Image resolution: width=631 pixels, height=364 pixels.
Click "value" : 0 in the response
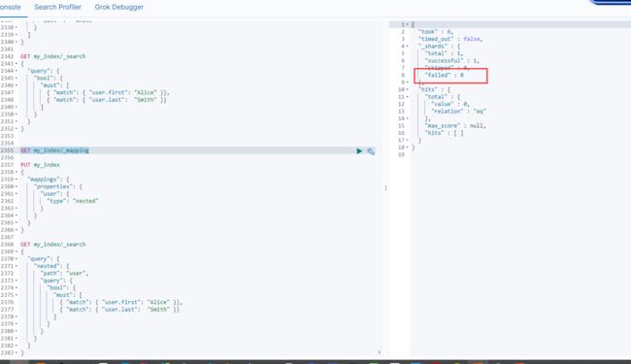[x=450, y=104]
